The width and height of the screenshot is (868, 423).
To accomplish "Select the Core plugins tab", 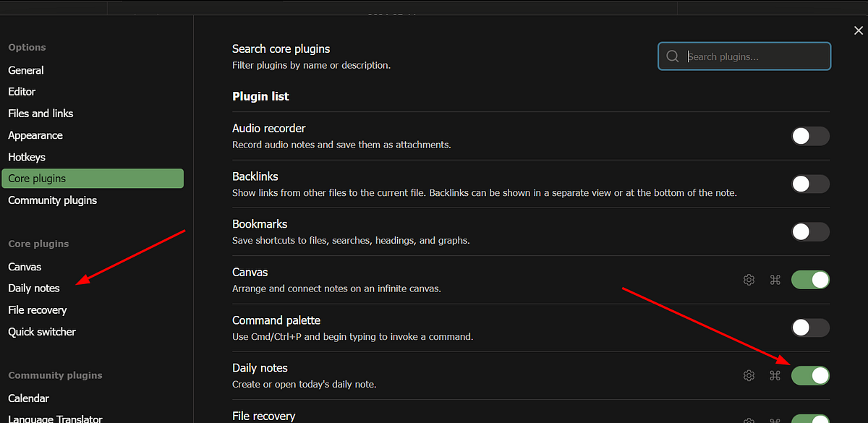I will pyautogui.click(x=93, y=179).
